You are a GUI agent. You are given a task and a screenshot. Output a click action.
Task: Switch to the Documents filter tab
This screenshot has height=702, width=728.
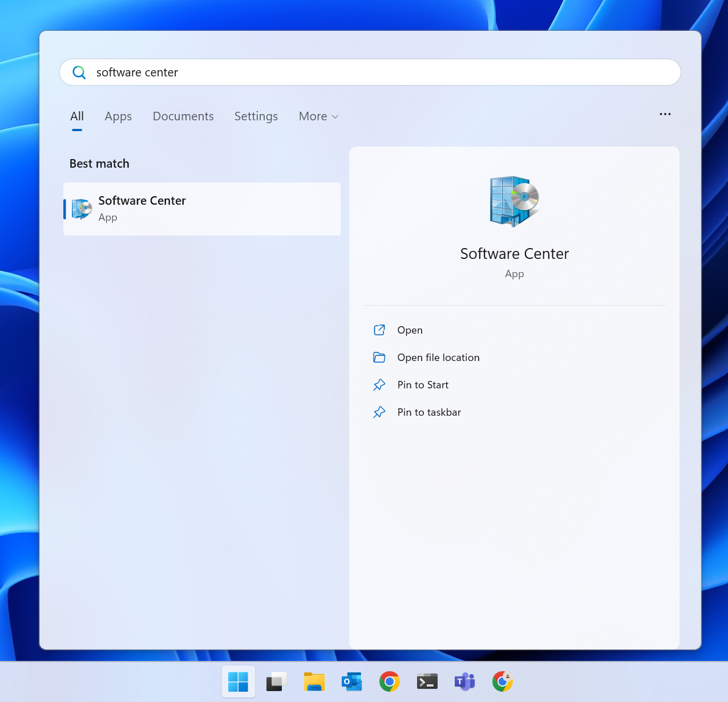click(183, 116)
